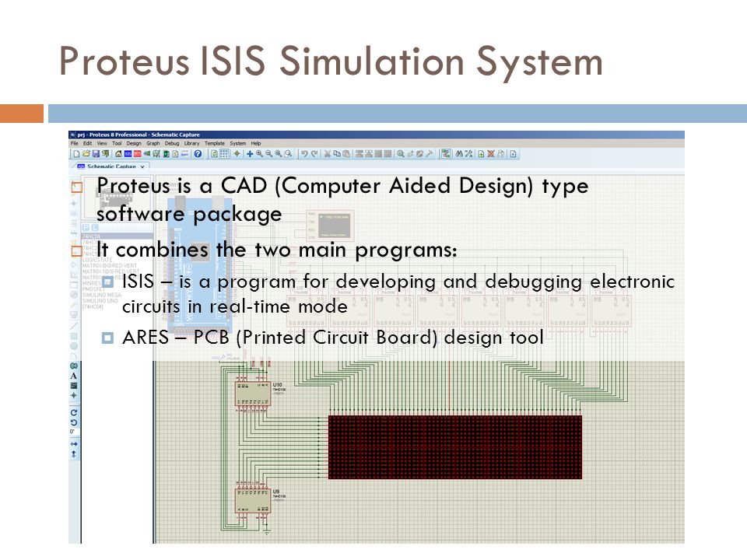The image size is (747, 560).
Task: Click the Copy to clipboard icon
Action: pyautogui.click(x=337, y=154)
